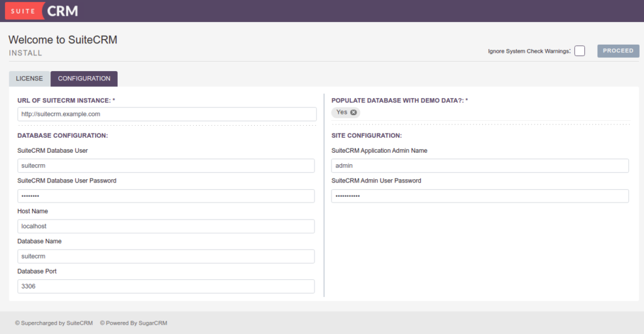This screenshot has width=644, height=334.
Task: Open the Powered By SugarCRM link
Action: pos(133,323)
